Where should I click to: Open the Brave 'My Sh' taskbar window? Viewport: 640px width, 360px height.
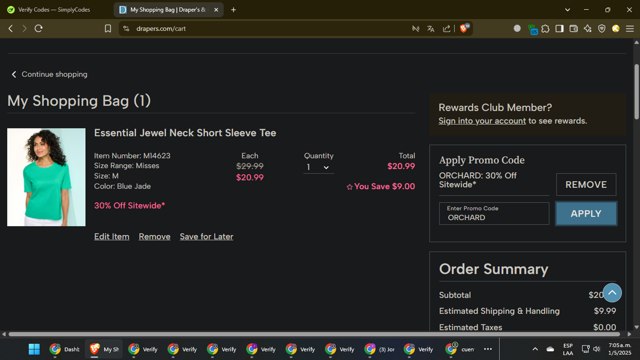(x=104, y=349)
